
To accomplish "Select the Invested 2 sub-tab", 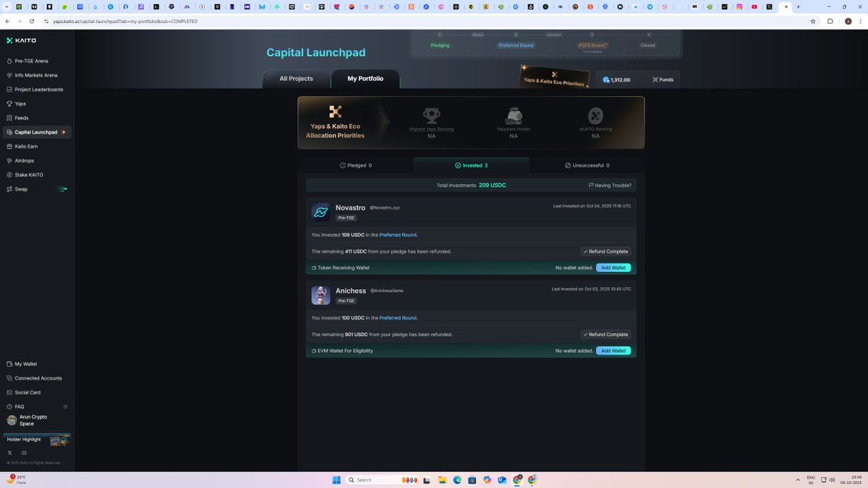I will point(471,166).
